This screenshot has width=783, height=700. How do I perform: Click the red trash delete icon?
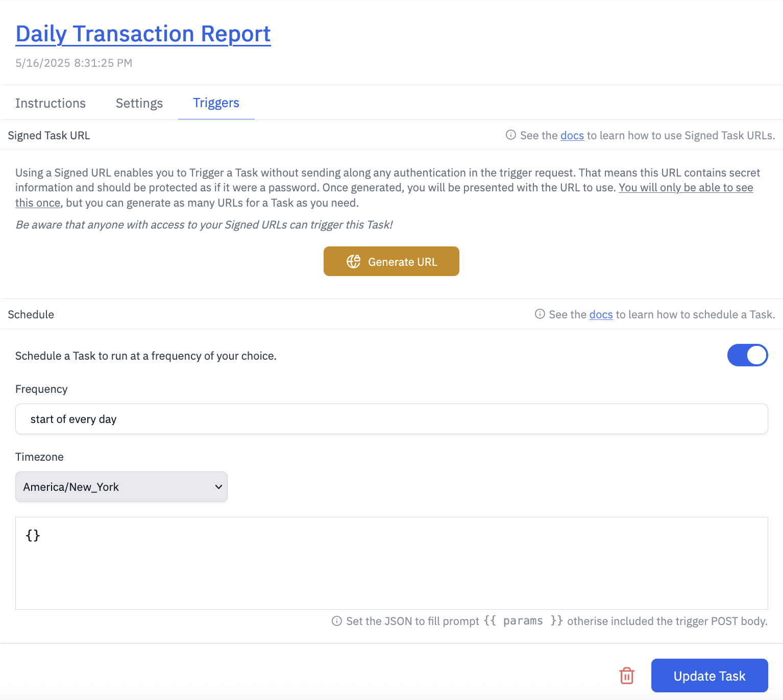click(626, 676)
